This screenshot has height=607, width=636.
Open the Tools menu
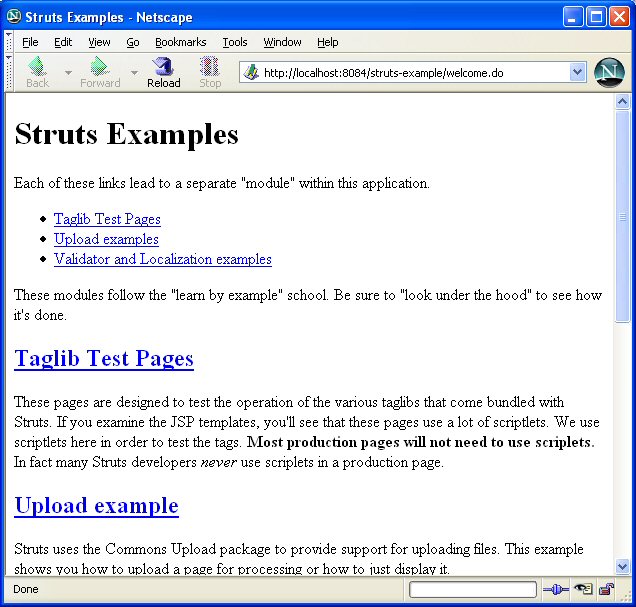pyautogui.click(x=235, y=42)
